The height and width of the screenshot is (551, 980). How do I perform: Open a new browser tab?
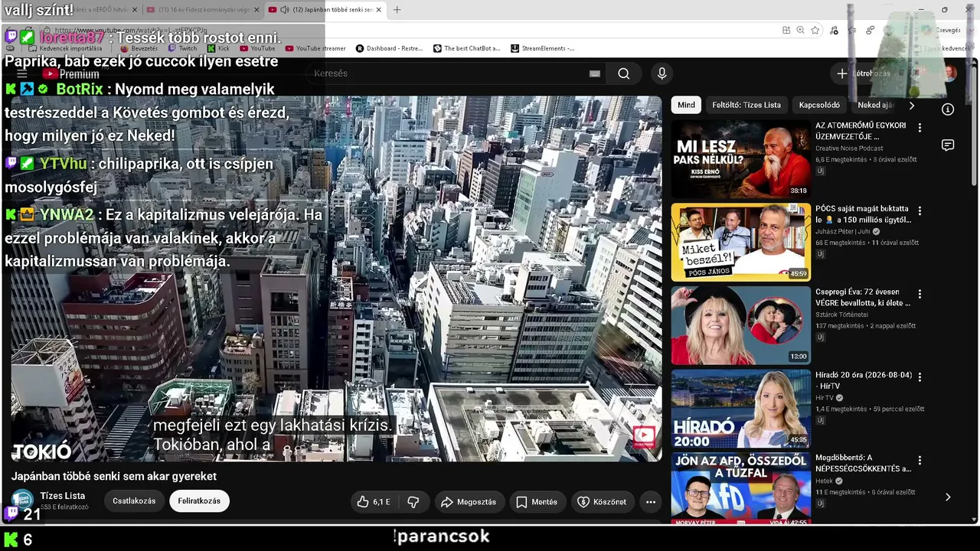point(397,10)
